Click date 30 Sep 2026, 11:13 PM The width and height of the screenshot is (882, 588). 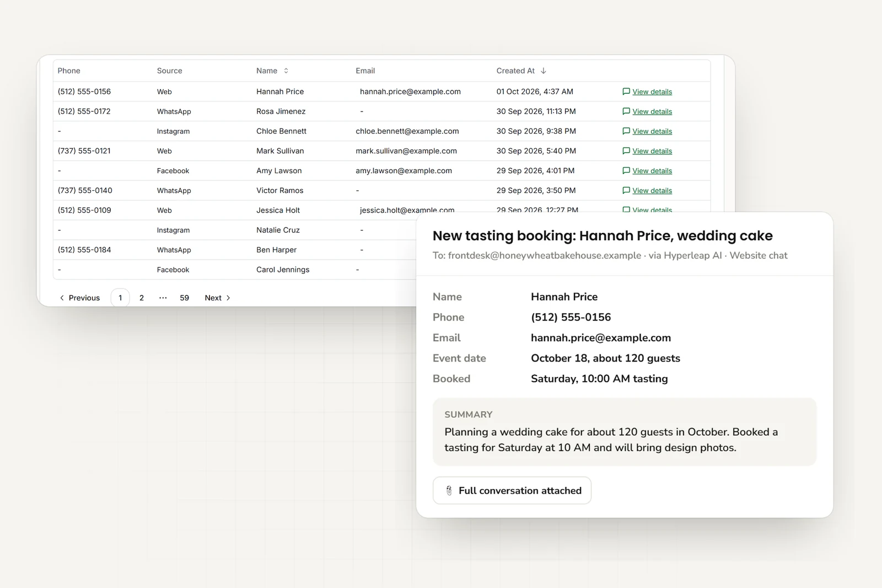(536, 111)
